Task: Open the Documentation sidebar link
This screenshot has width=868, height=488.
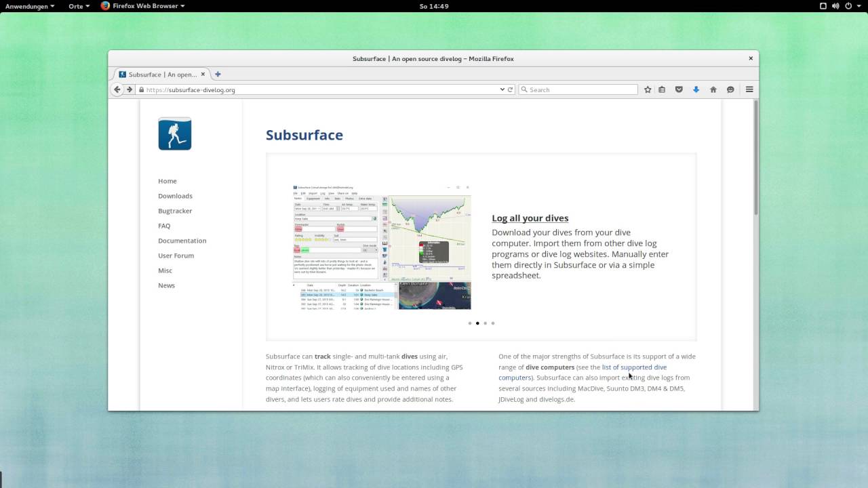Action: point(182,241)
